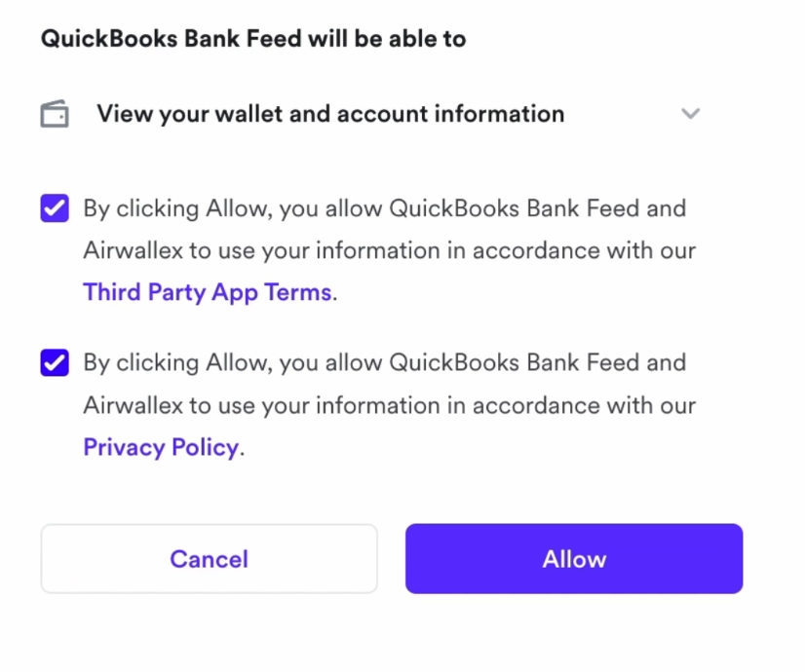Viewport: 805px width, 672px height.
Task: Collapse or expand the wallet permission dropdown
Action: pyautogui.click(x=690, y=114)
